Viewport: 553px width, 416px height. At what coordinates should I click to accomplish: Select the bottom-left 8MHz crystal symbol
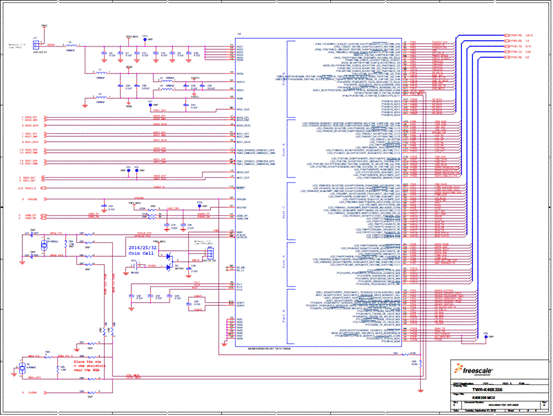(x=22, y=369)
